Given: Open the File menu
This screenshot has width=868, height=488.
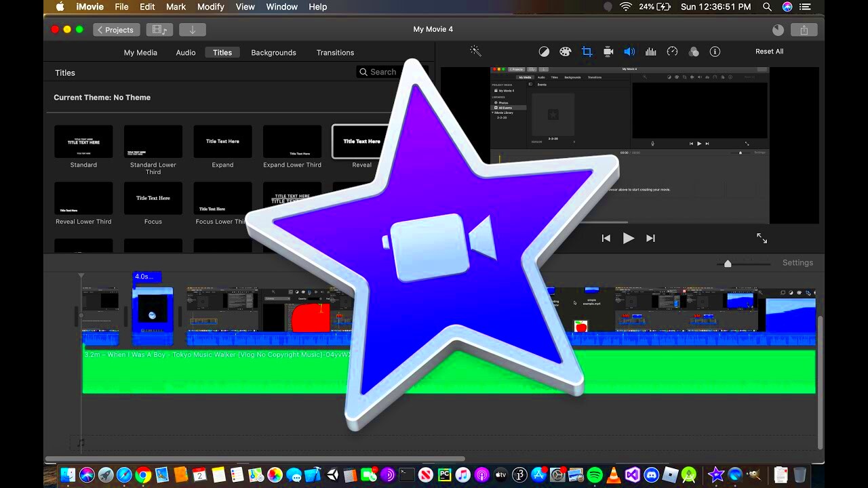Looking at the screenshot, I should tap(121, 7).
